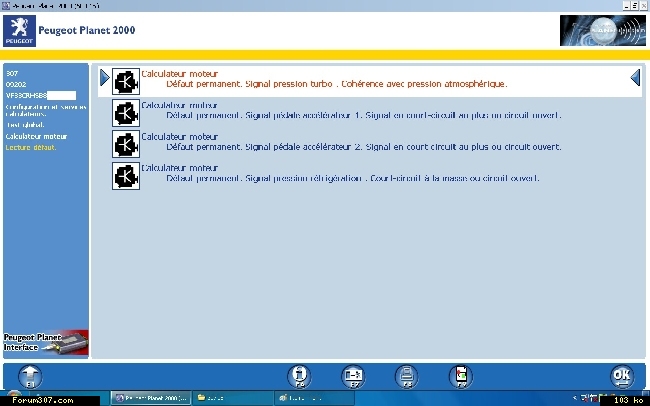This screenshot has height=406, width=650.
Task: Click engine icon of turbo pressure fault row
Action: (126, 82)
